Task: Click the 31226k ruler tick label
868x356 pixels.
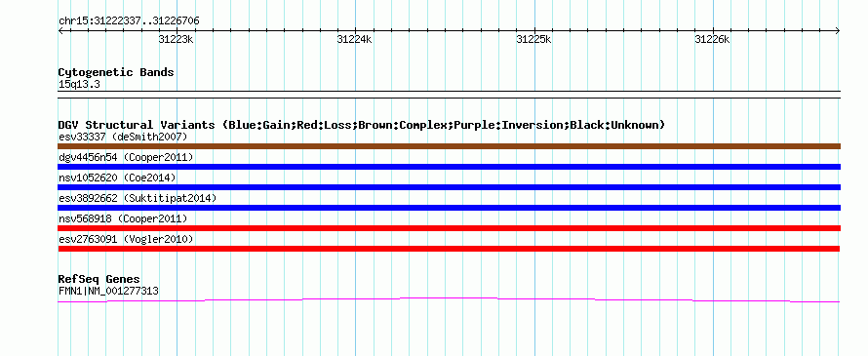Action: (713, 39)
